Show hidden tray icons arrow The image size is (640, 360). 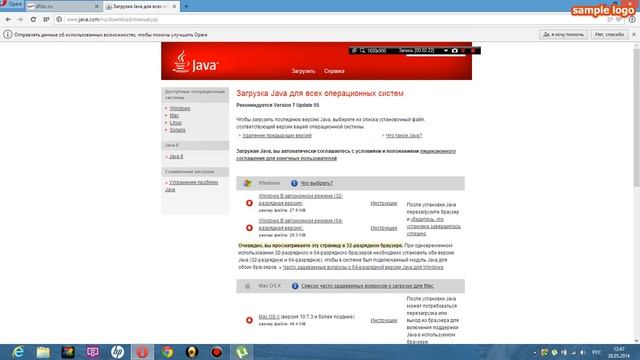(x=535, y=352)
